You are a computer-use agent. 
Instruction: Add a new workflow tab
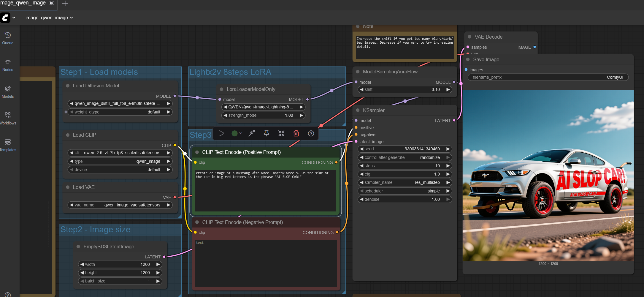[65, 3]
